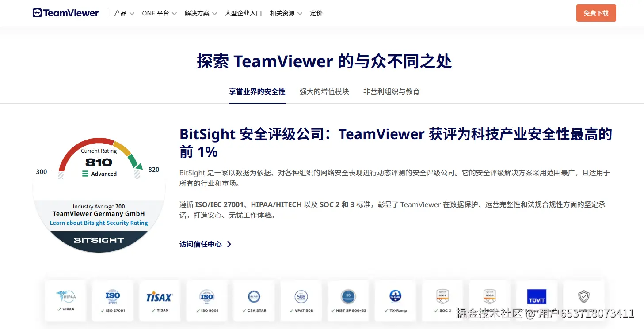The height and width of the screenshot is (329, 644).
Task: Open Learn about Bitsight Security Rating link
Action: click(x=99, y=223)
